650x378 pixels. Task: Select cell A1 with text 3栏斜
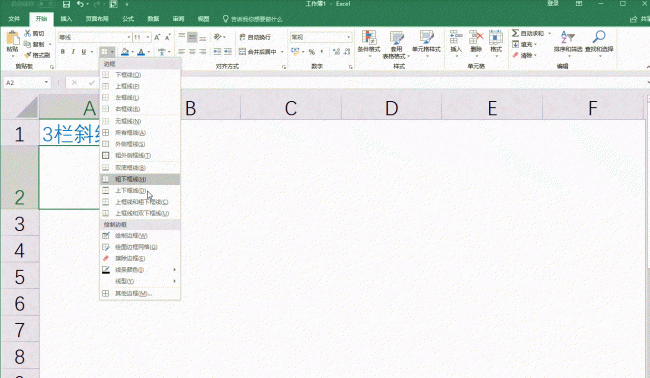coord(70,133)
